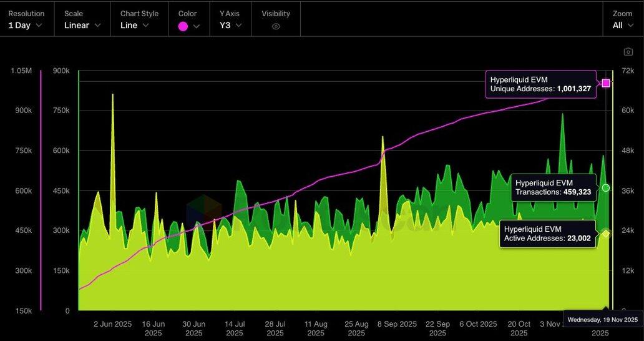The height and width of the screenshot is (341, 644).
Task: Click the green Transactions circle marker
Action: pos(605,187)
